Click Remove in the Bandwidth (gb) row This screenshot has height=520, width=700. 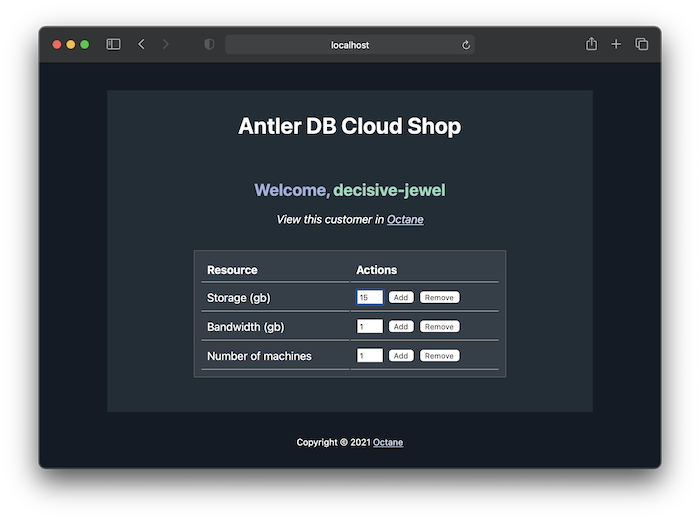pos(439,327)
